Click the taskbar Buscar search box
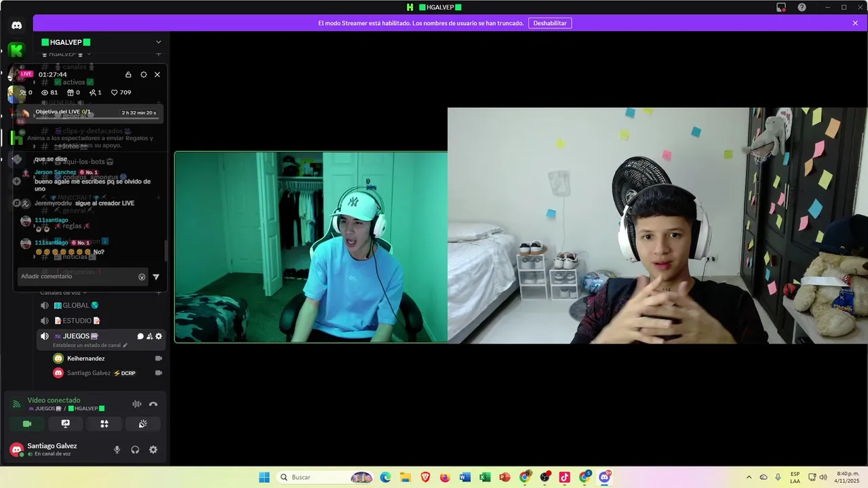This screenshot has height=488, width=868. tap(326, 477)
